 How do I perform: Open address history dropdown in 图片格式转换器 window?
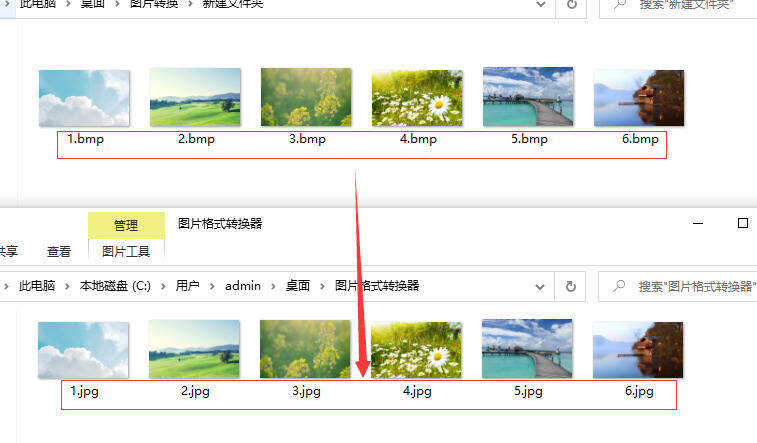541,286
